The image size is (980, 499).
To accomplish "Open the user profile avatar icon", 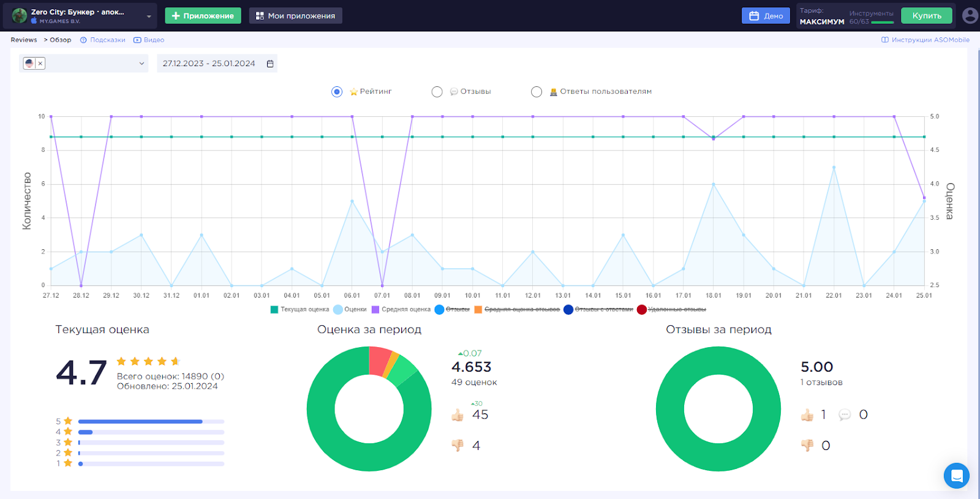I will pos(970,16).
